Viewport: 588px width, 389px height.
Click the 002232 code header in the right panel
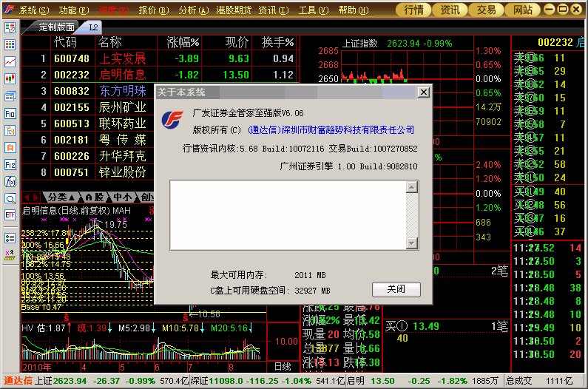555,42
